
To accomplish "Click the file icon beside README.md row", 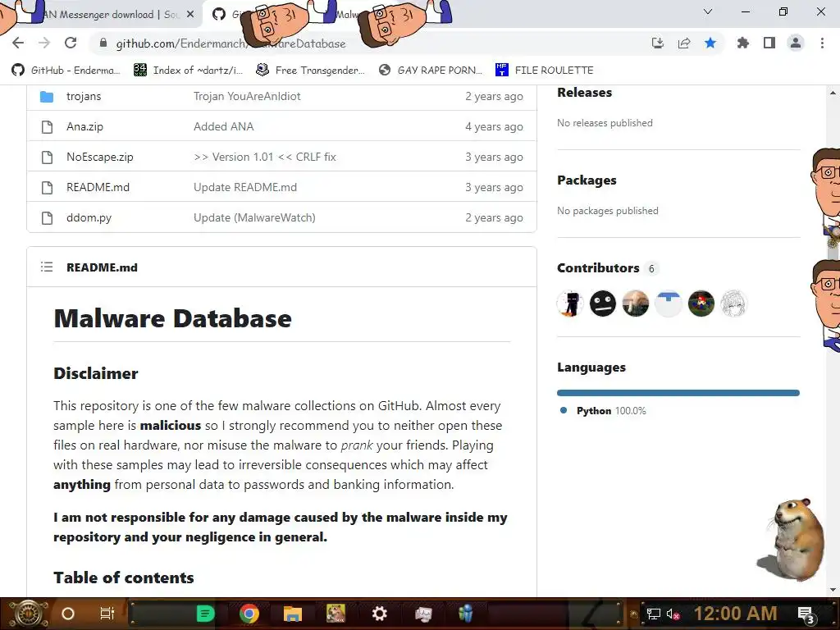I will pyautogui.click(x=47, y=188).
